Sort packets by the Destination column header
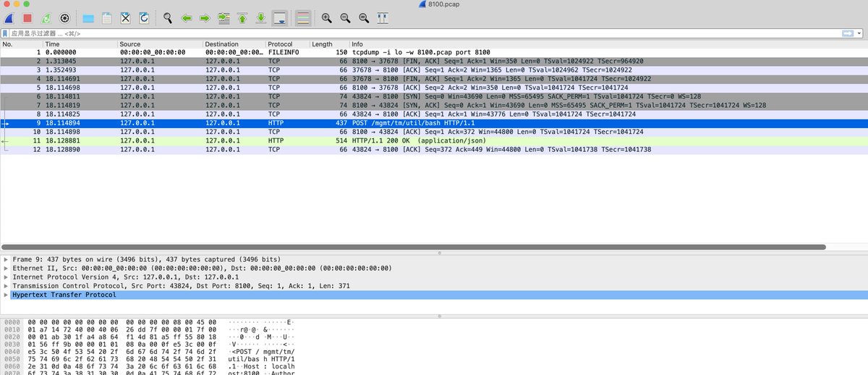Image resolution: width=868 pixels, height=375 pixels. [x=234, y=44]
